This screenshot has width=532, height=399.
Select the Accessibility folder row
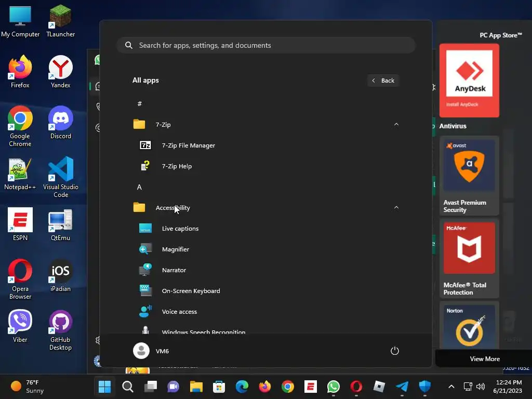point(265,208)
